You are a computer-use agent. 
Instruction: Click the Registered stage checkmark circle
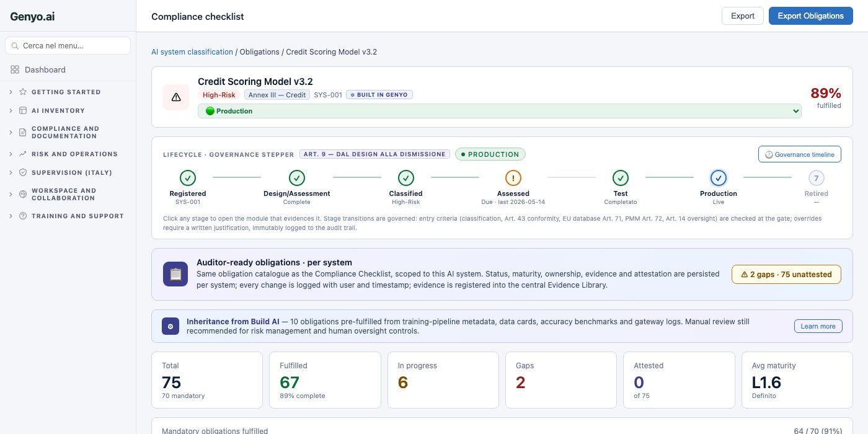(x=188, y=178)
